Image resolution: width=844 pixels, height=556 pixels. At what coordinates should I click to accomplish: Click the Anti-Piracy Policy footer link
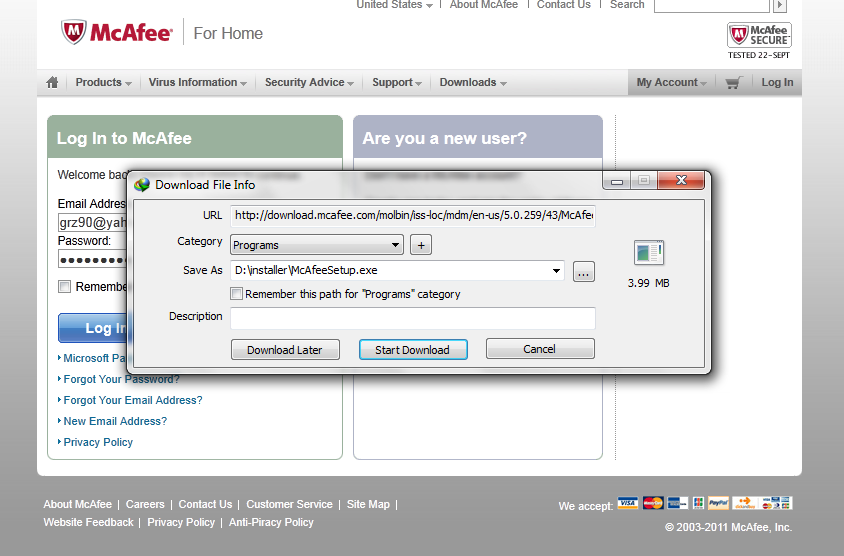pos(271,522)
